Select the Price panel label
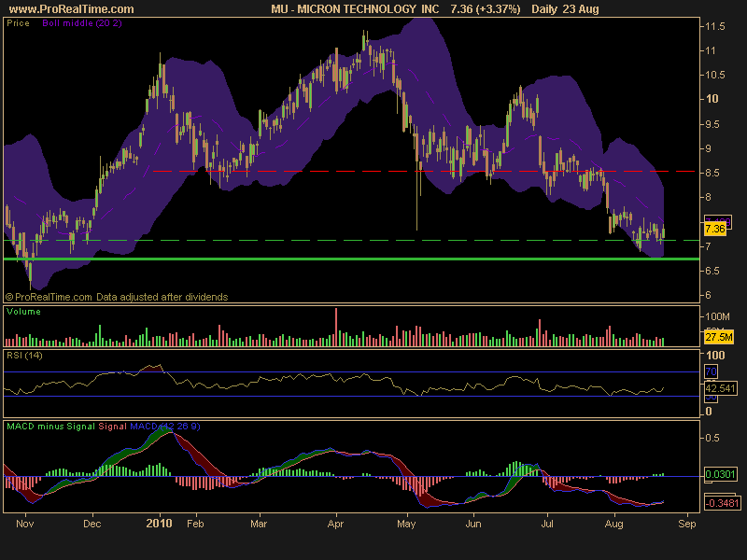This screenshot has height=560, width=747. (x=18, y=22)
